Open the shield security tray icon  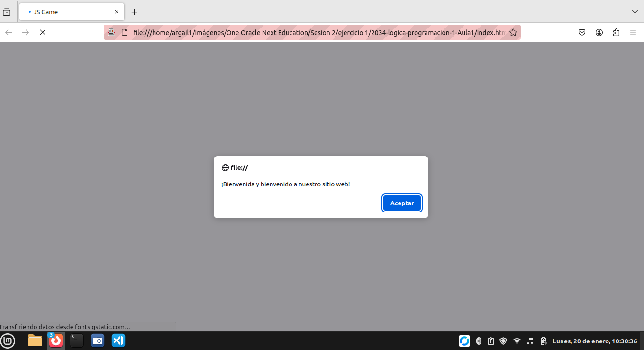tap(503, 341)
